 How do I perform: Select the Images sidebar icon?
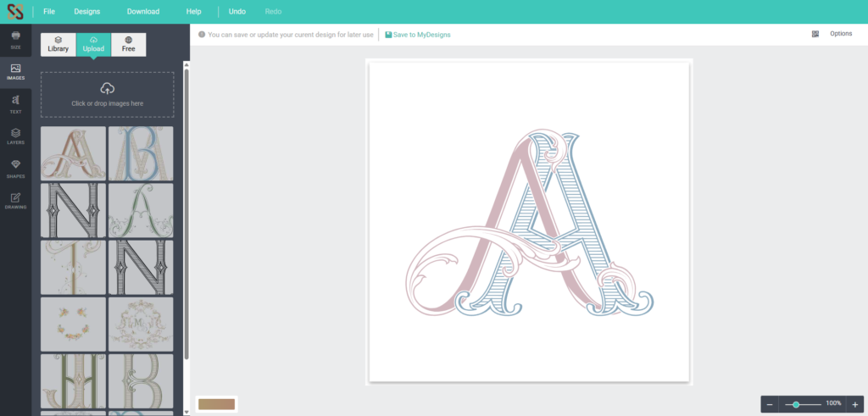[x=15, y=71]
